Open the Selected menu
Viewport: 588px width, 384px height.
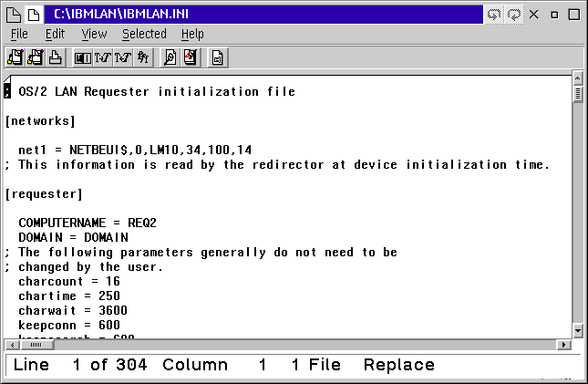tap(144, 34)
